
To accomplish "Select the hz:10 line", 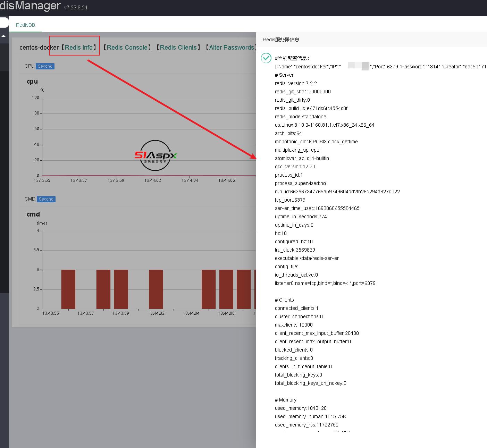I will [281, 233].
